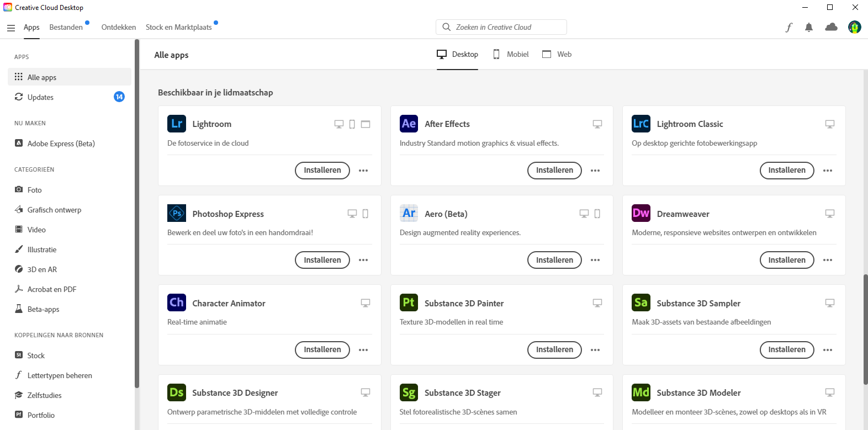Open the user profile avatar
The image size is (868, 430).
coord(855,27)
